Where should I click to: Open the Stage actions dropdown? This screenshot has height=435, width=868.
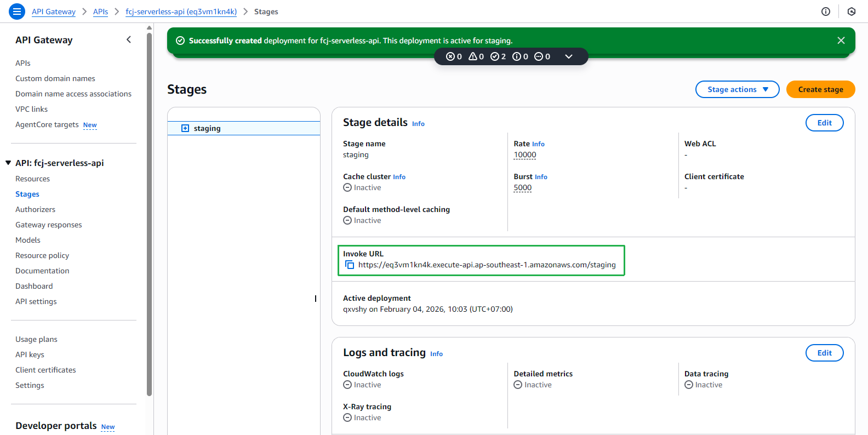pyautogui.click(x=738, y=89)
